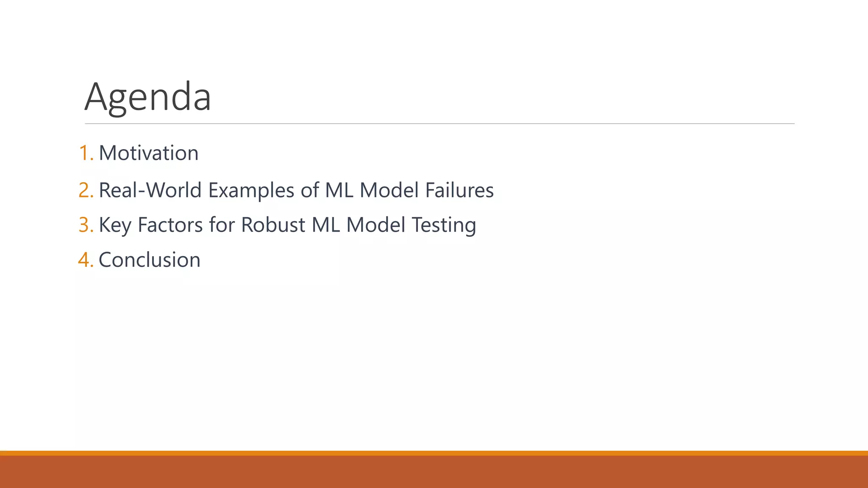Click the word Real-World in item two
The image size is (868, 488).
(150, 190)
